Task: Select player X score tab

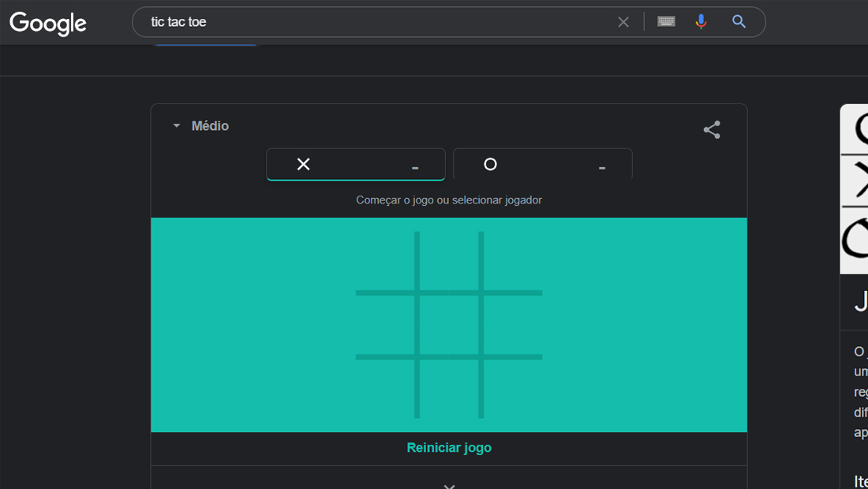Action: pos(355,164)
